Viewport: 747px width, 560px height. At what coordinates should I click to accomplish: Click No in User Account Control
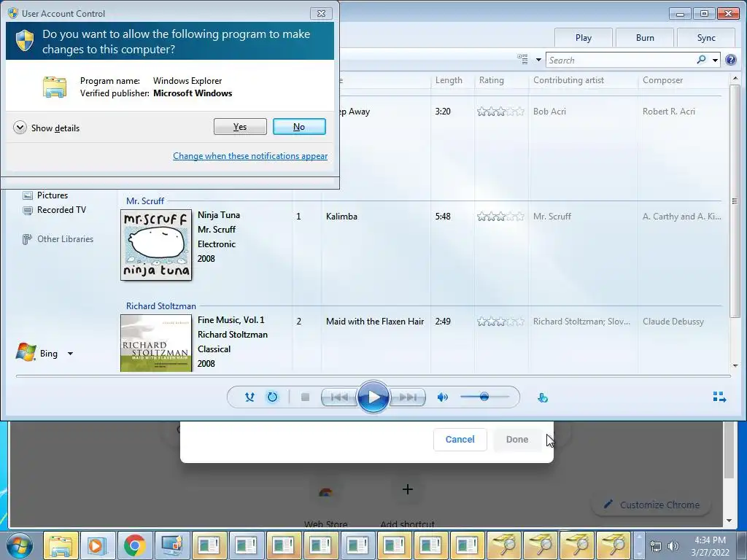(299, 127)
